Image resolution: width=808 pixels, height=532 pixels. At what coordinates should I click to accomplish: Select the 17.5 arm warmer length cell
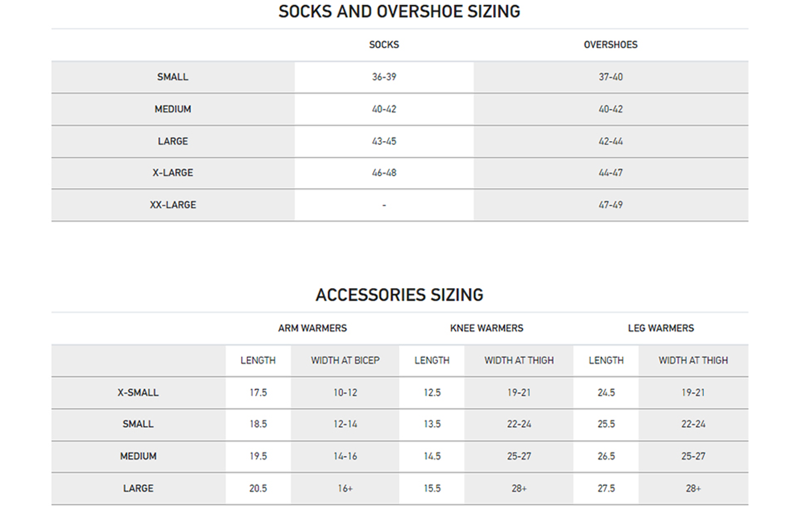click(x=258, y=393)
